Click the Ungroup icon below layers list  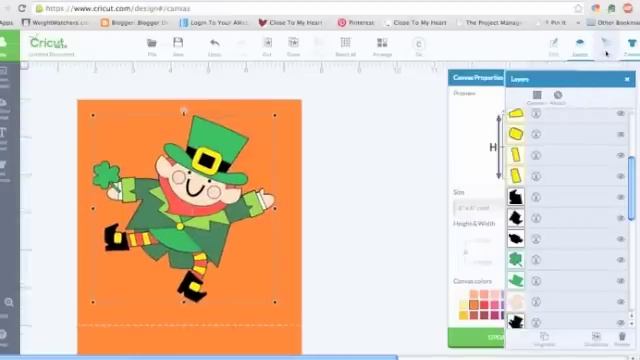pos(544,336)
